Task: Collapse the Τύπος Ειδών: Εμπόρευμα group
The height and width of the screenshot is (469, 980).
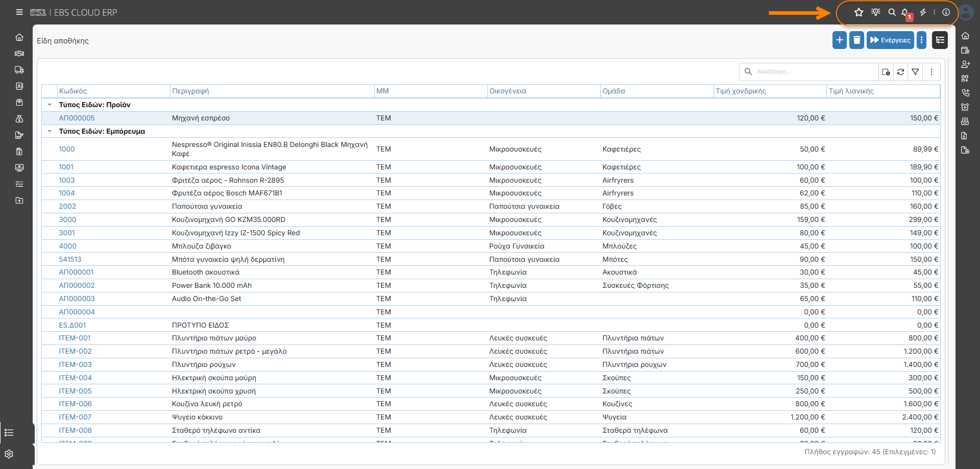Action: [50, 131]
